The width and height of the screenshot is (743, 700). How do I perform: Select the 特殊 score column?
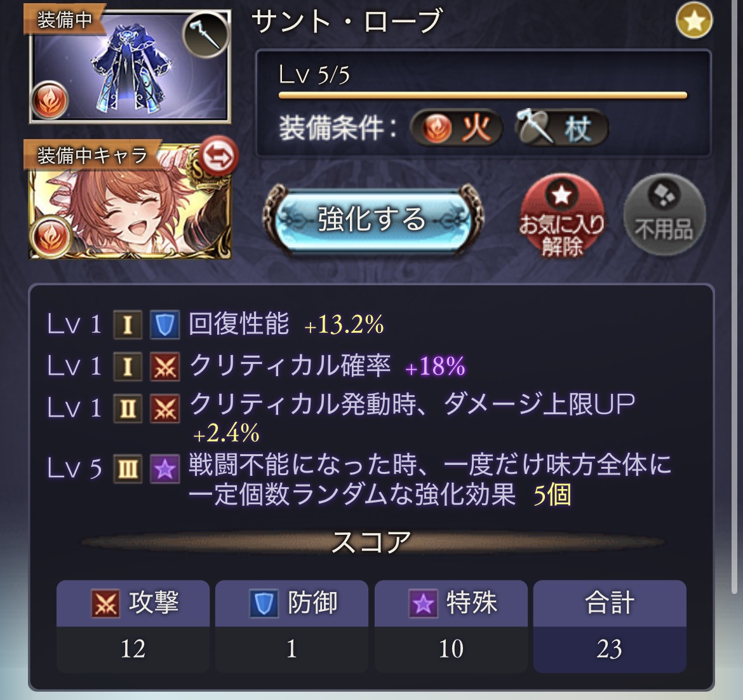click(451, 626)
